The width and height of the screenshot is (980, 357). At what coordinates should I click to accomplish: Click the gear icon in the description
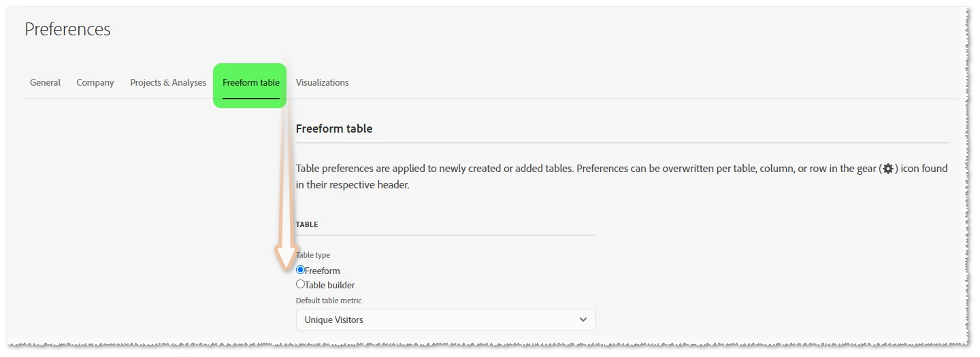[x=887, y=169]
